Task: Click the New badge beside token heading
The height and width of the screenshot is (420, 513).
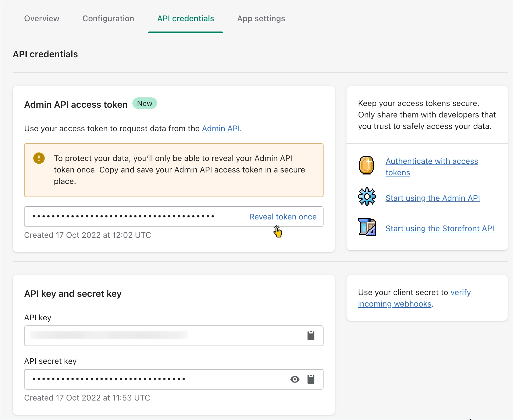Action: pos(144,103)
